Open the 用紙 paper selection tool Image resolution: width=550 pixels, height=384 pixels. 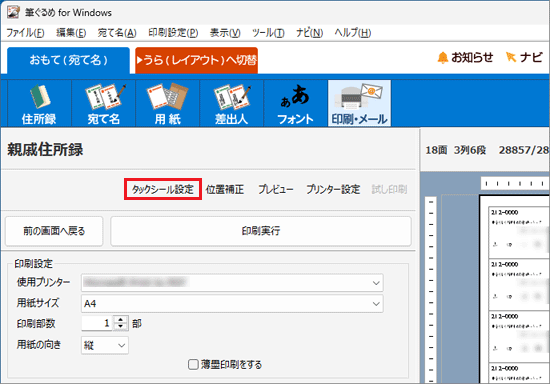pyautogui.click(x=168, y=103)
